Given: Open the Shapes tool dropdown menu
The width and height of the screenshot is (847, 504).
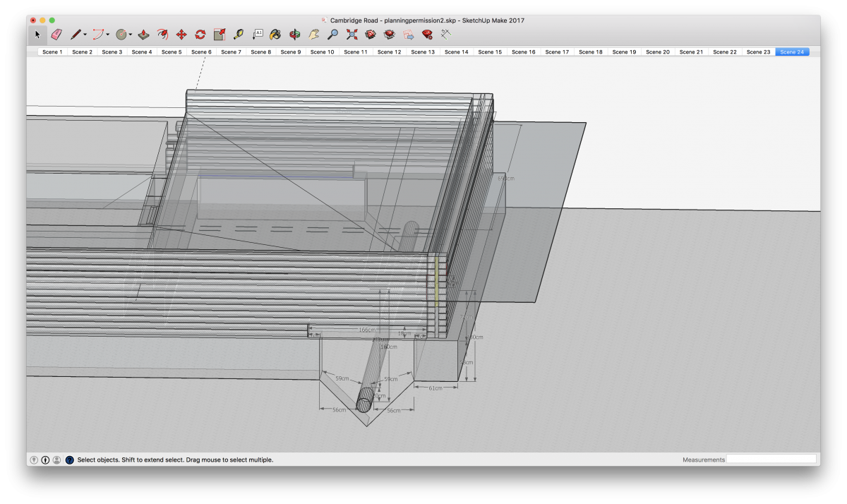Looking at the screenshot, I should (131, 33).
